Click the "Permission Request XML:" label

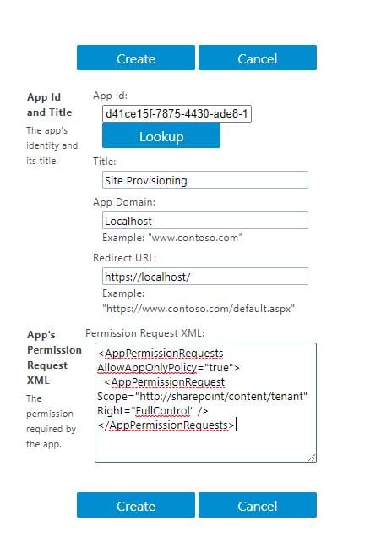pos(145,333)
